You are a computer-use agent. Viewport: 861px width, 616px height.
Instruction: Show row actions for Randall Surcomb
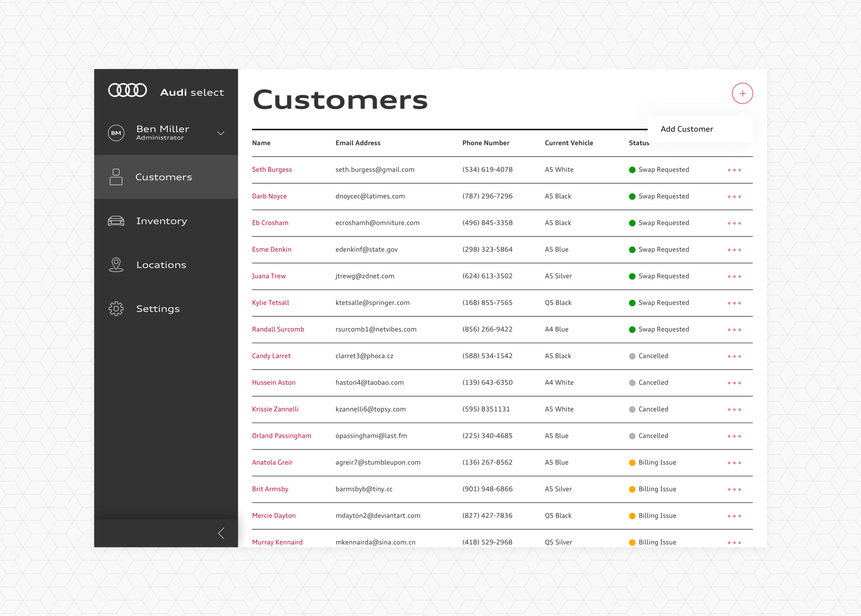pyautogui.click(x=734, y=330)
